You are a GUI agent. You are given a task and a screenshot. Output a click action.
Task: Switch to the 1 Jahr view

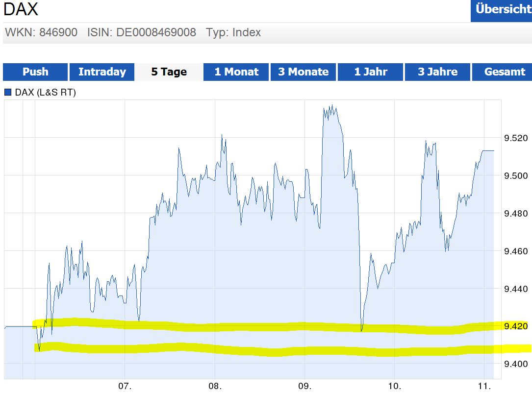click(x=370, y=72)
